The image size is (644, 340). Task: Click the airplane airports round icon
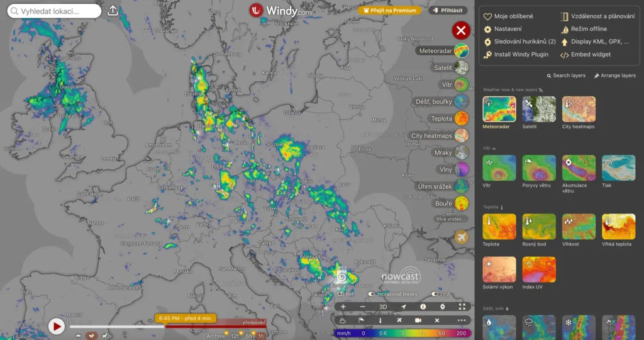(x=461, y=237)
